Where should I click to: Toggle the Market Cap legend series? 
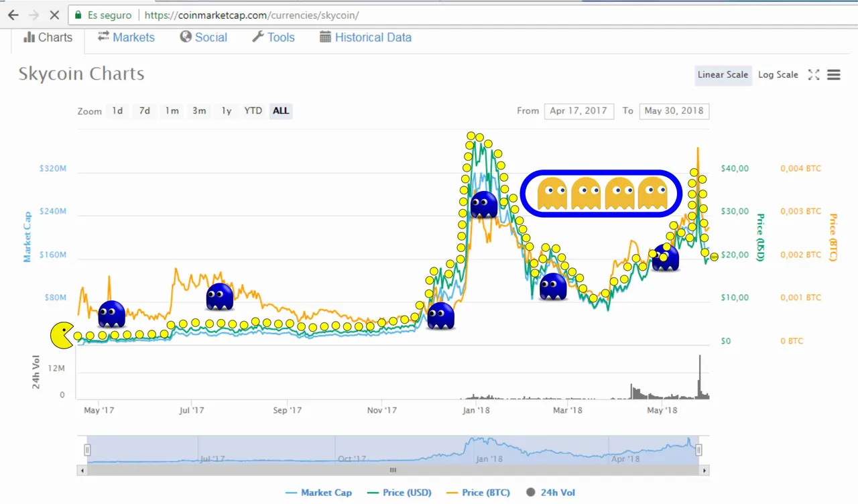tap(318, 493)
